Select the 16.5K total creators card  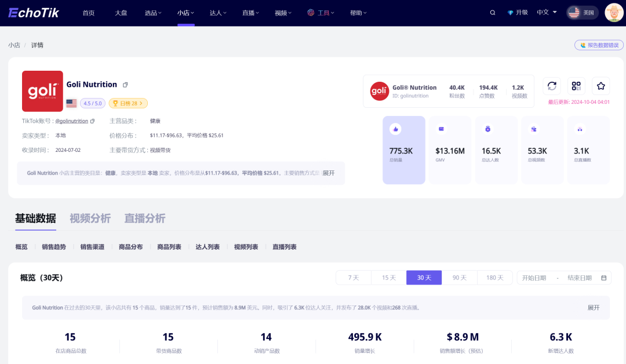pos(496,150)
